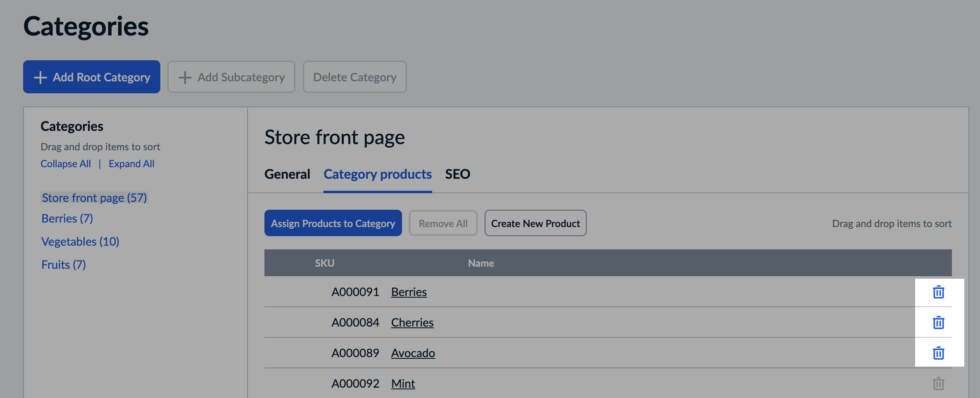Select the Vegetables (10) category
This screenshot has height=398, width=980.
pos(80,242)
